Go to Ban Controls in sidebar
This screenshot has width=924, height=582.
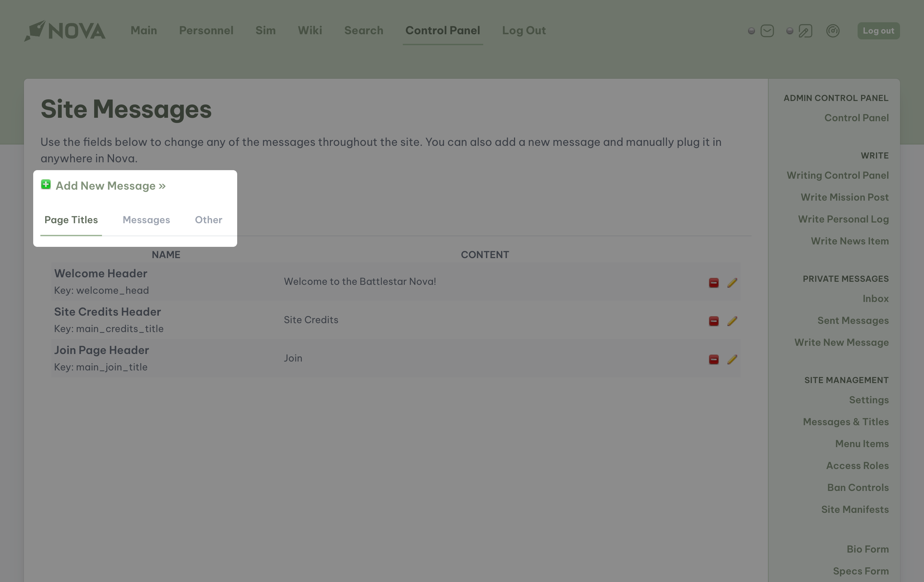(x=858, y=488)
